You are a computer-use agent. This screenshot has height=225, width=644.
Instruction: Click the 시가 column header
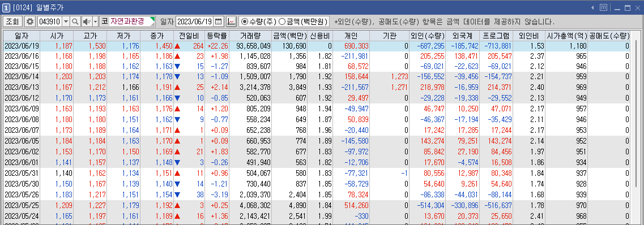pyautogui.click(x=57, y=36)
